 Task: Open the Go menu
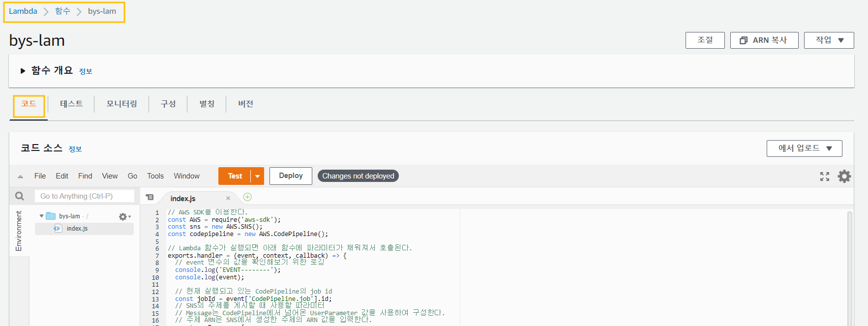coord(132,176)
